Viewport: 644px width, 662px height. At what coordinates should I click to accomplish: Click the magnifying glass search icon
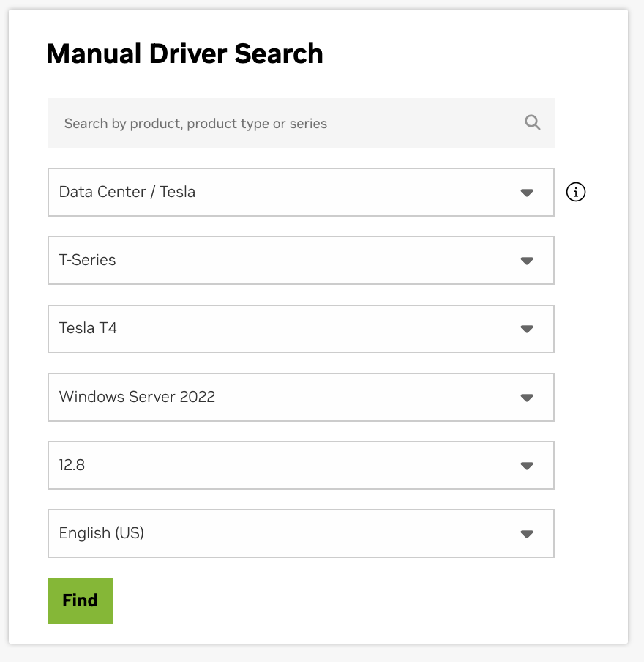pos(532,123)
